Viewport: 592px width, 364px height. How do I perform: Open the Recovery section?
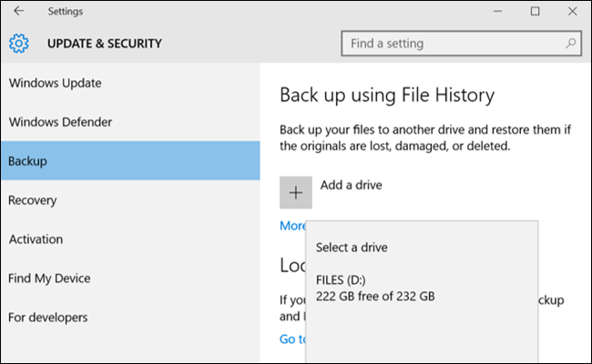pos(32,200)
